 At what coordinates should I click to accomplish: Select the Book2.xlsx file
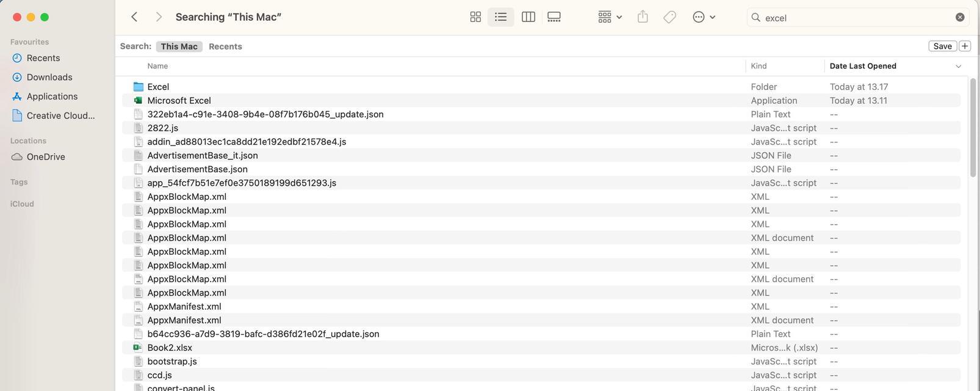[170, 348]
